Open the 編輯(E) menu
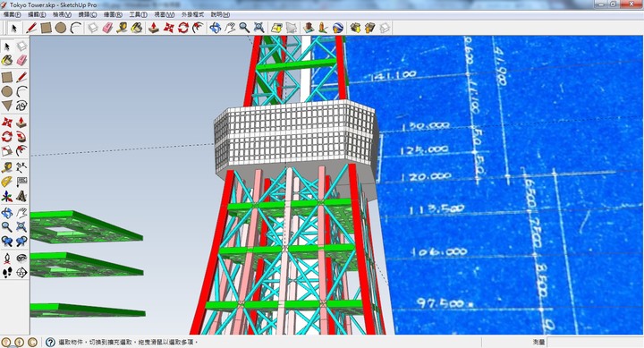644x348 pixels. [x=37, y=15]
